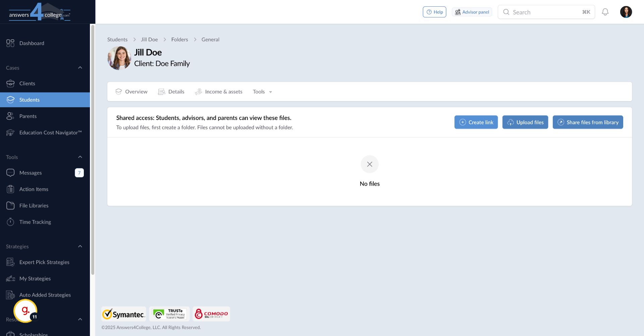This screenshot has width=644, height=336.
Task: Open Parents in the sidebar
Action: (45, 116)
